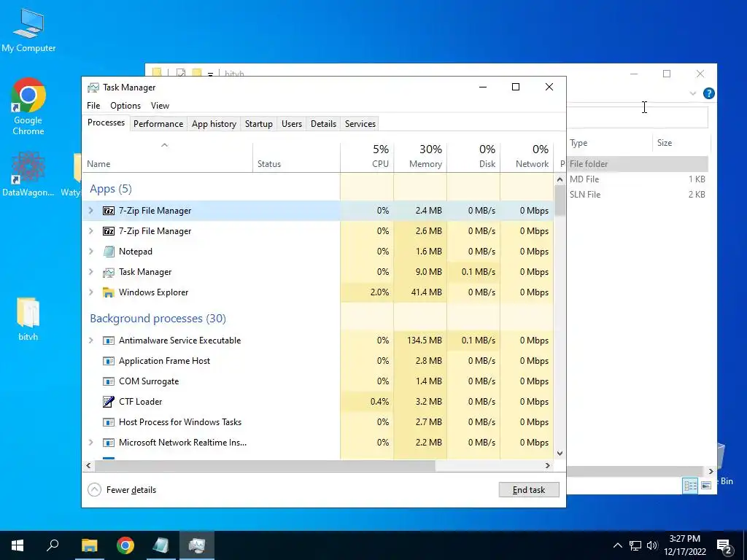The image size is (747, 560).
Task: Open the View menu in Task Manager
Action: pos(160,106)
